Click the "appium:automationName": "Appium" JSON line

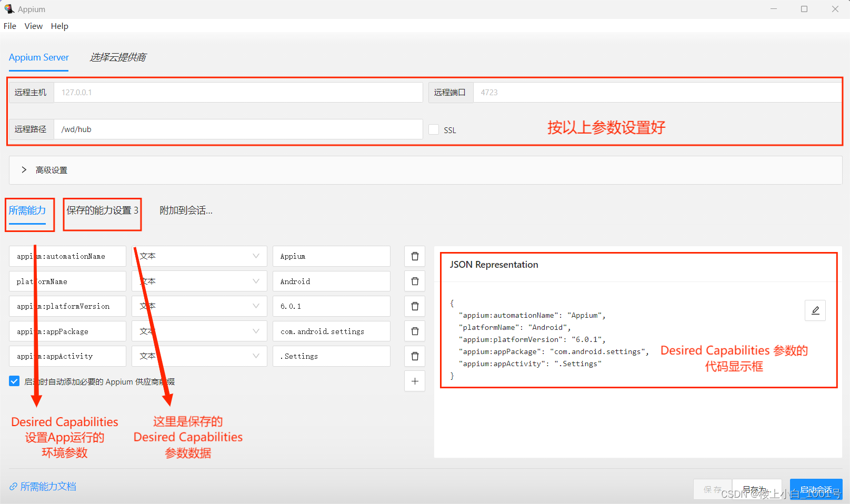532,315
